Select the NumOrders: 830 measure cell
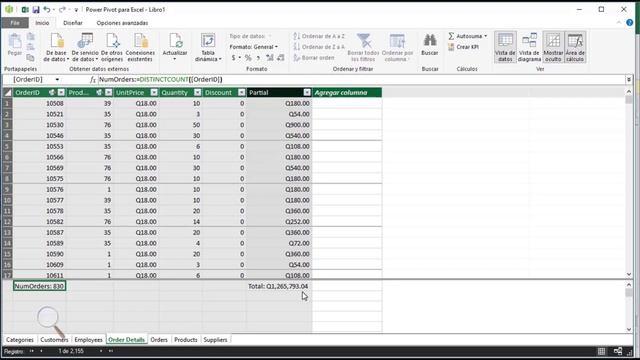 (x=39, y=286)
